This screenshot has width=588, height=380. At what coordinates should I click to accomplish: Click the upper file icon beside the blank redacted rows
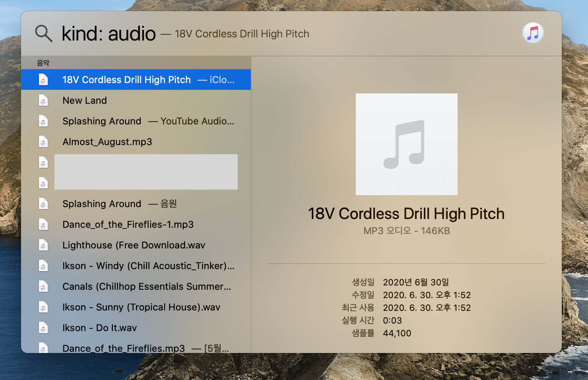pyautogui.click(x=43, y=162)
